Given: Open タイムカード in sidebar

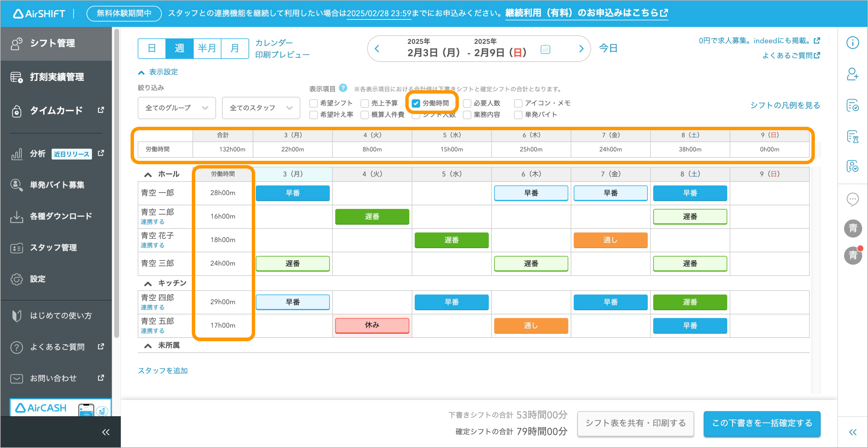Looking at the screenshot, I should point(56,111).
